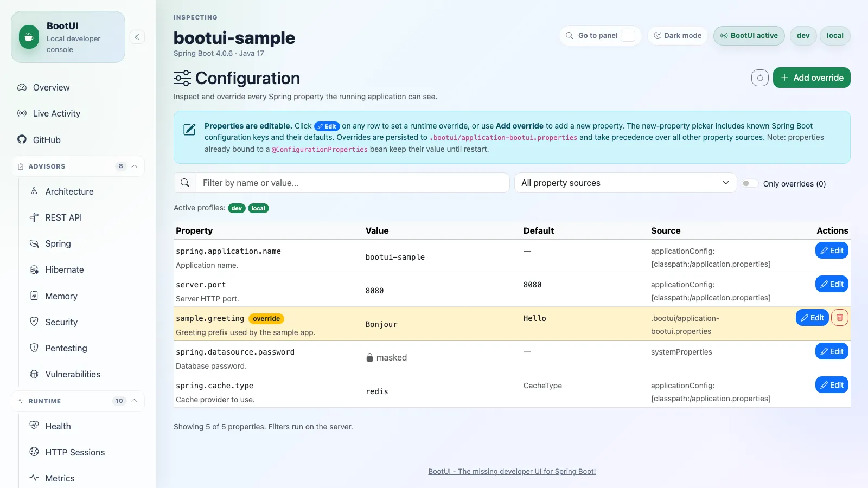Go to the Architecture advisor

point(84,191)
